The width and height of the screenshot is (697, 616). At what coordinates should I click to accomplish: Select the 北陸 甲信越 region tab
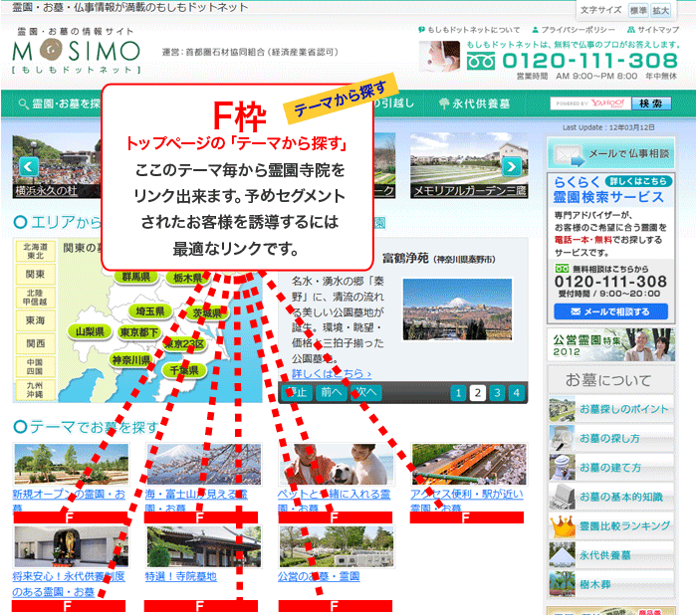pos(35,298)
